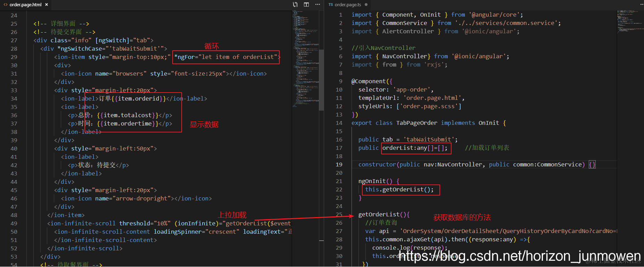Click the name="arrow-dropright" icon line
644x267 pixels.
point(136,198)
